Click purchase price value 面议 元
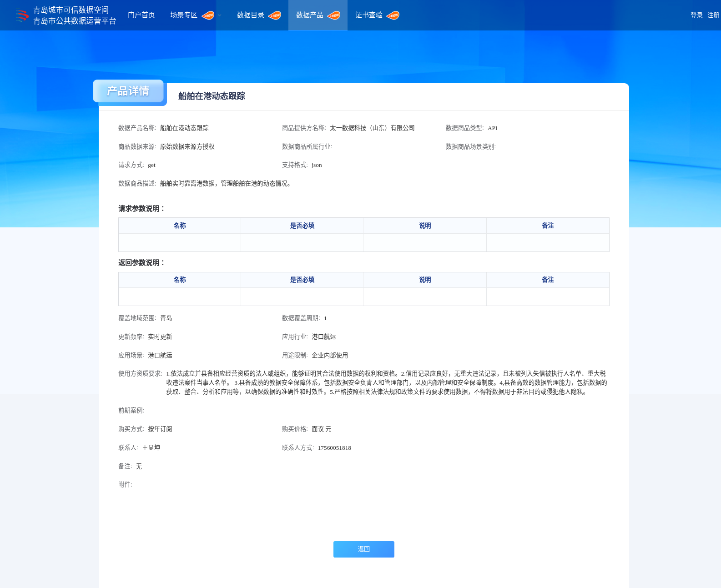The height and width of the screenshot is (588, 721). [x=322, y=429]
